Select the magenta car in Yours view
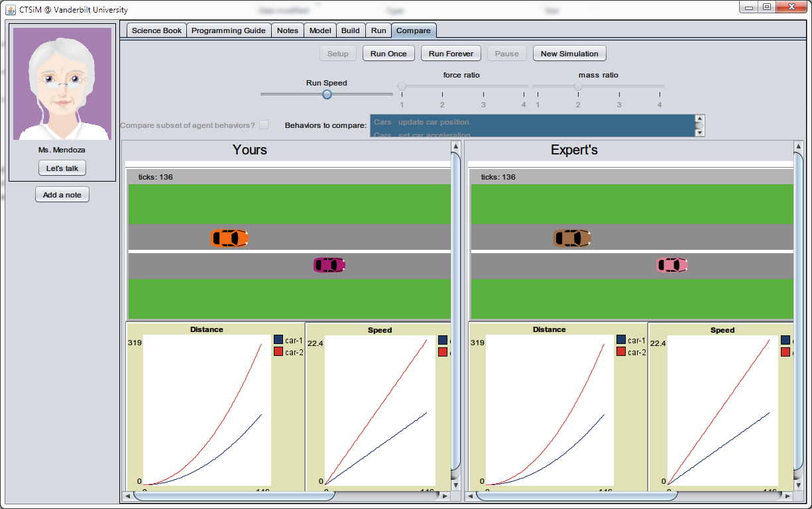Viewport: 812px width, 509px height. point(329,264)
